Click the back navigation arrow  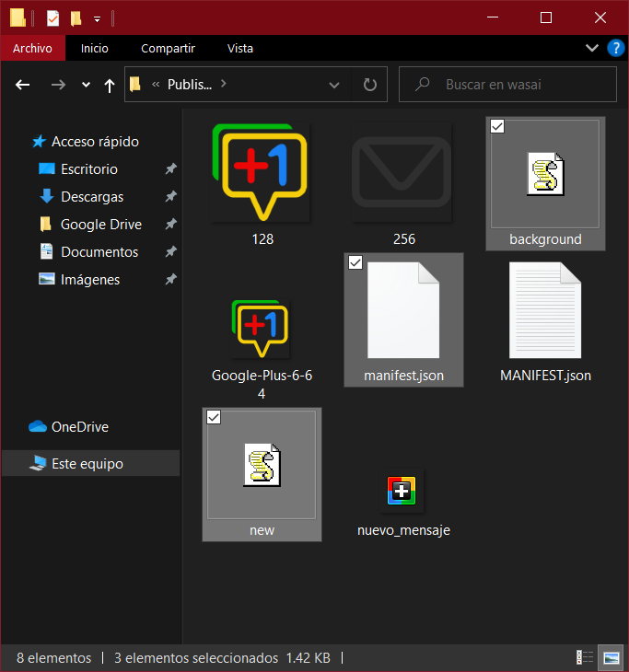[23, 85]
